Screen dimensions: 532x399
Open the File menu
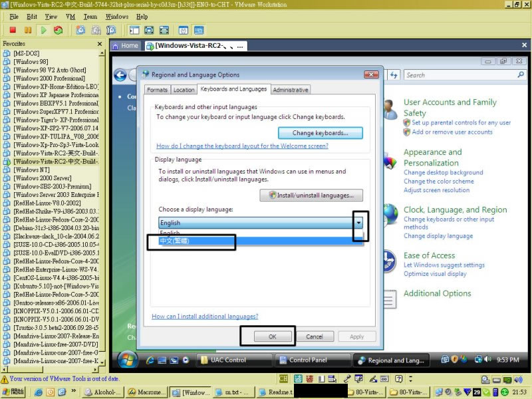point(14,17)
